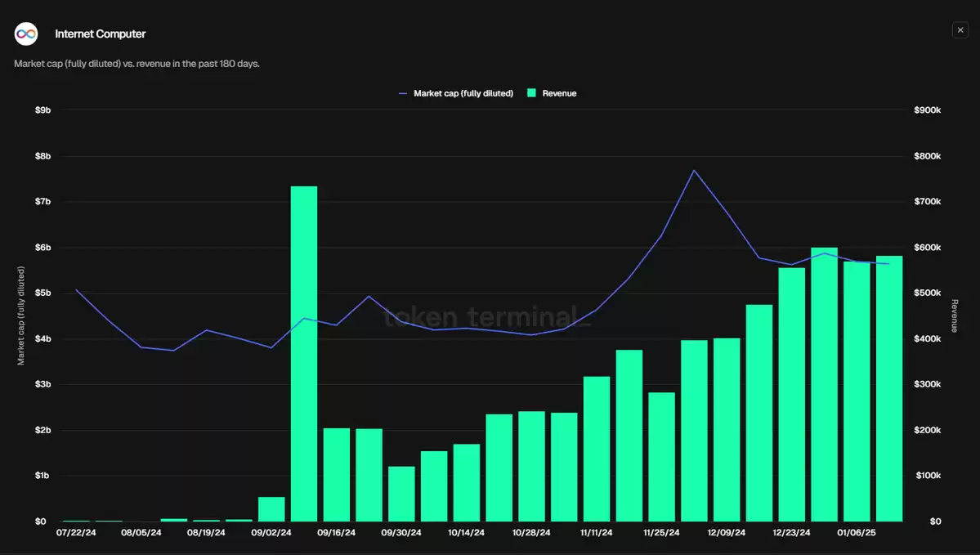Click the $1b market cap axis label
The image size is (980, 555).
pos(43,476)
